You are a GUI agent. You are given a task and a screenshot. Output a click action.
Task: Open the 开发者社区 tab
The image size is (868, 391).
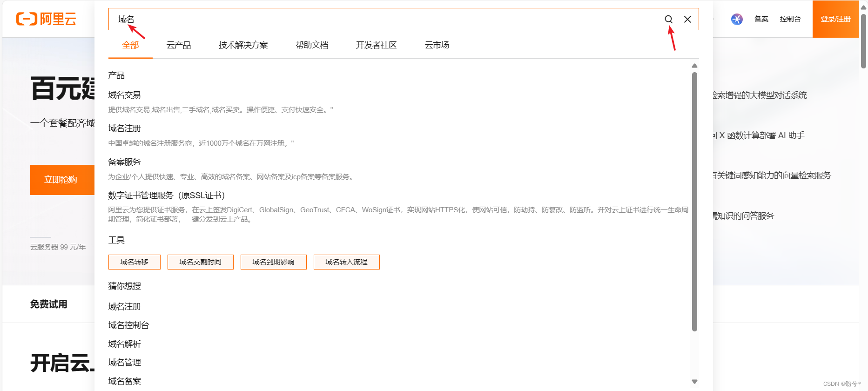coord(376,45)
